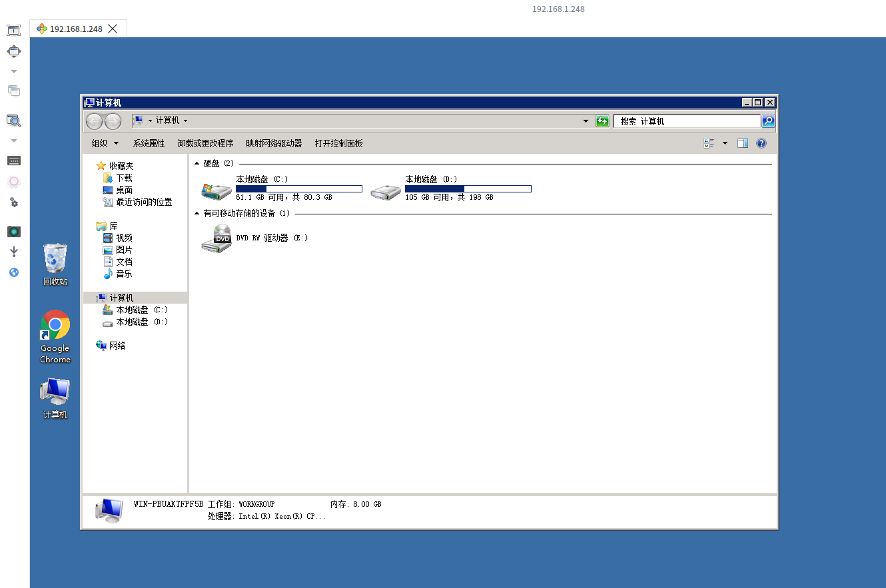Open the Help question mark icon
Image resolution: width=886 pixels, height=588 pixels.
761,143
